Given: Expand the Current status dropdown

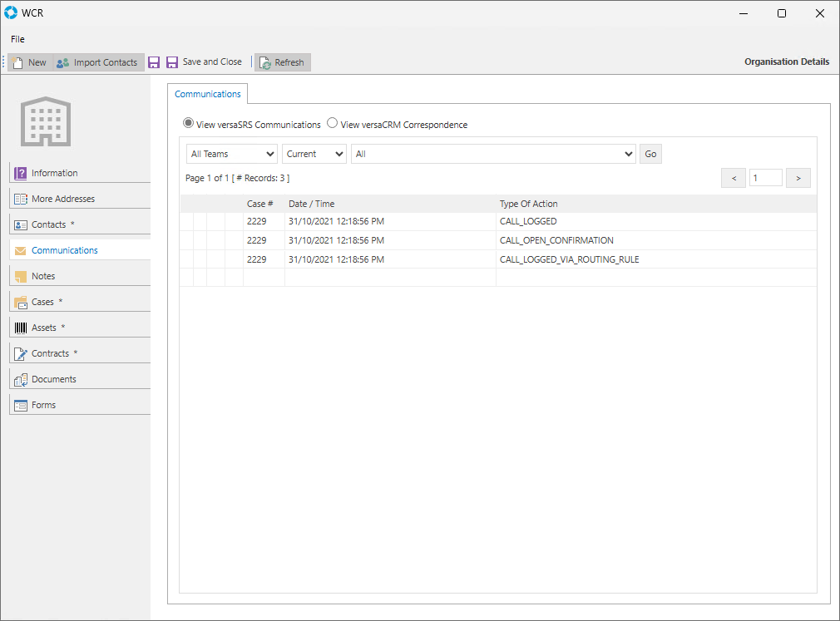Looking at the screenshot, I should [x=314, y=154].
